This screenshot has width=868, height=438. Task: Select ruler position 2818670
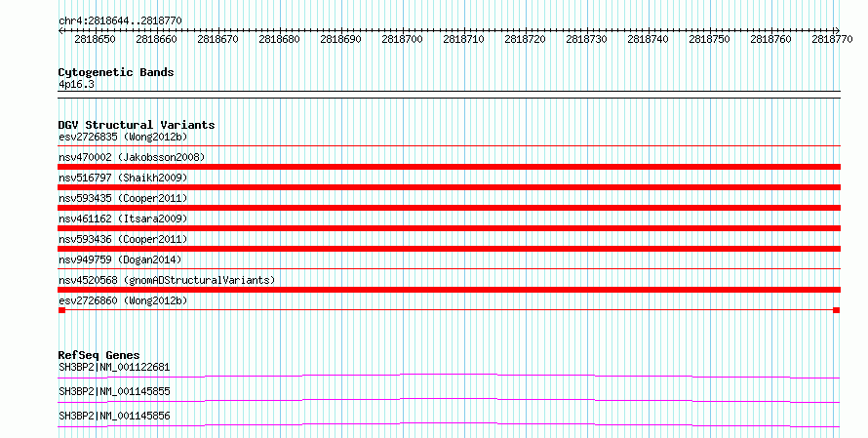pyautogui.click(x=217, y=39)
